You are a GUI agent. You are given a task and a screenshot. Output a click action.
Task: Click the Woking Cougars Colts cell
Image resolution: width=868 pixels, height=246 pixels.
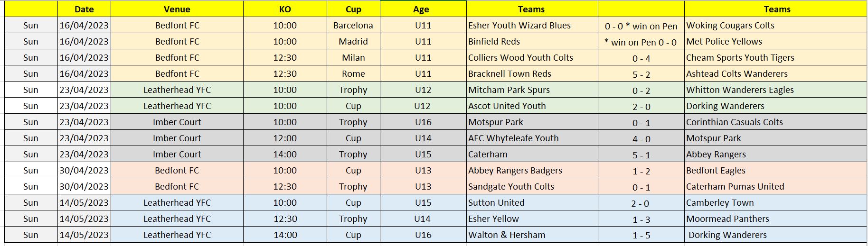(x=775, y=26)
